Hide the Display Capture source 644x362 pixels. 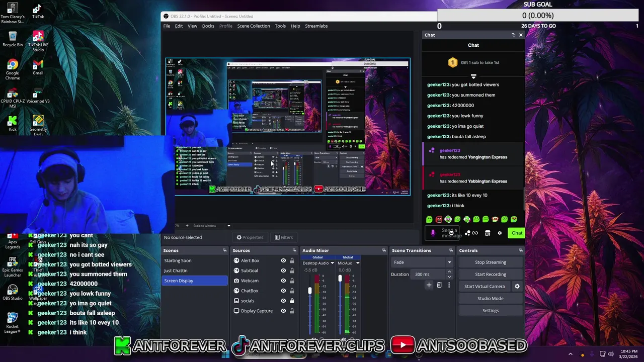click(283, 311)
